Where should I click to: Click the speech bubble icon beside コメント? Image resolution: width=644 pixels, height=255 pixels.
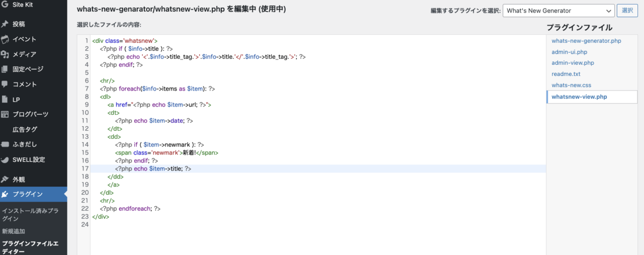(x=5, y=84)
